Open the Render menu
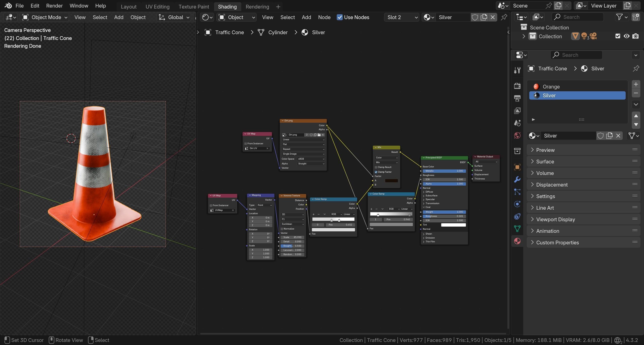The width and height of the screenshot is (644, 345). click(54, 6)
